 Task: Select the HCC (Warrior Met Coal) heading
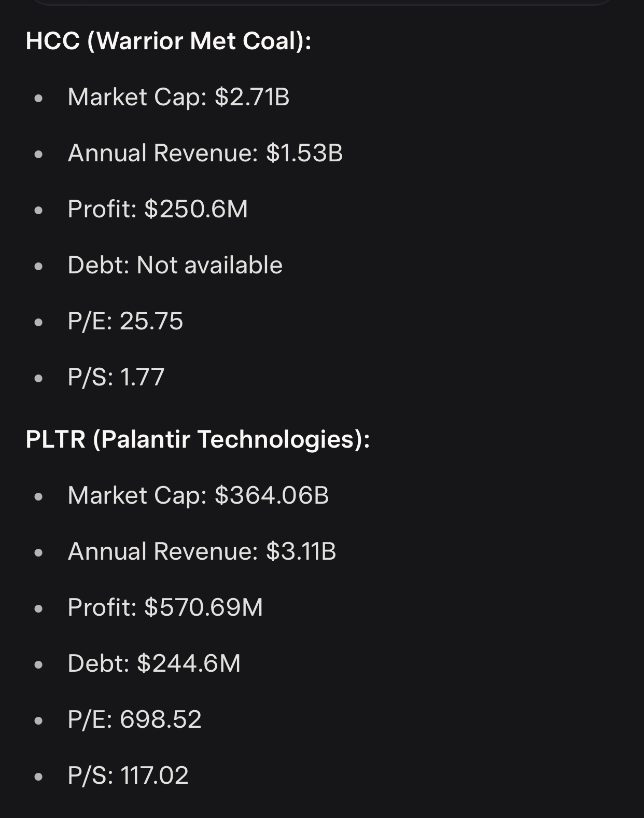pos(169,41)
